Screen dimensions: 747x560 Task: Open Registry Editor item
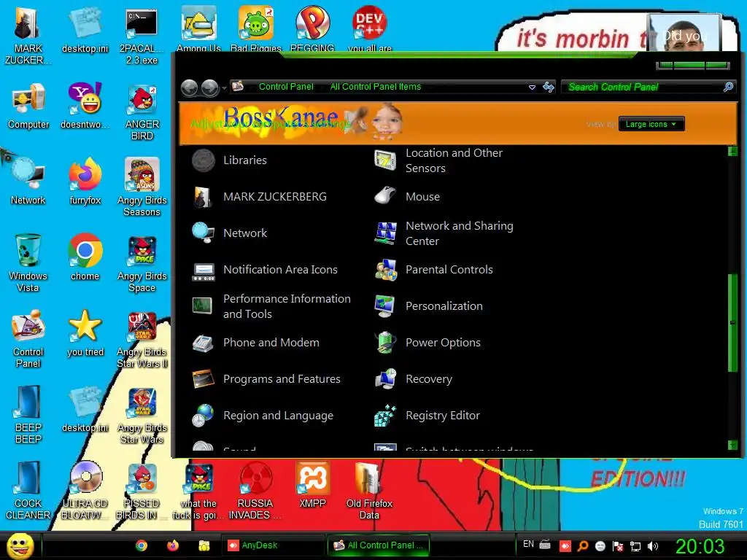[x=427, y=415]
